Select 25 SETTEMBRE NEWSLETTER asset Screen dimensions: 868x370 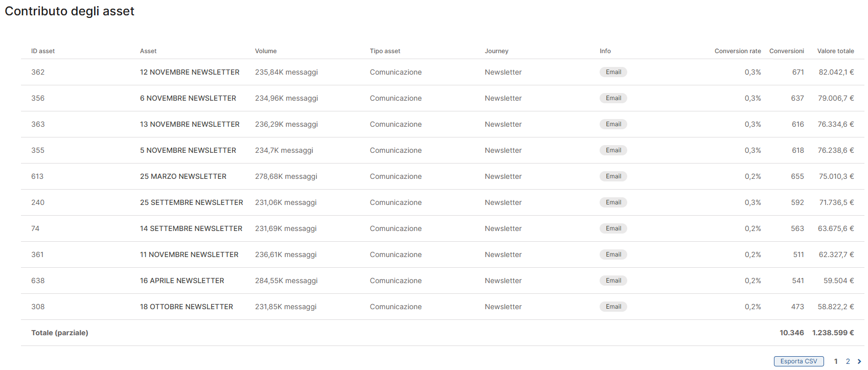click(x=192, y=202)
